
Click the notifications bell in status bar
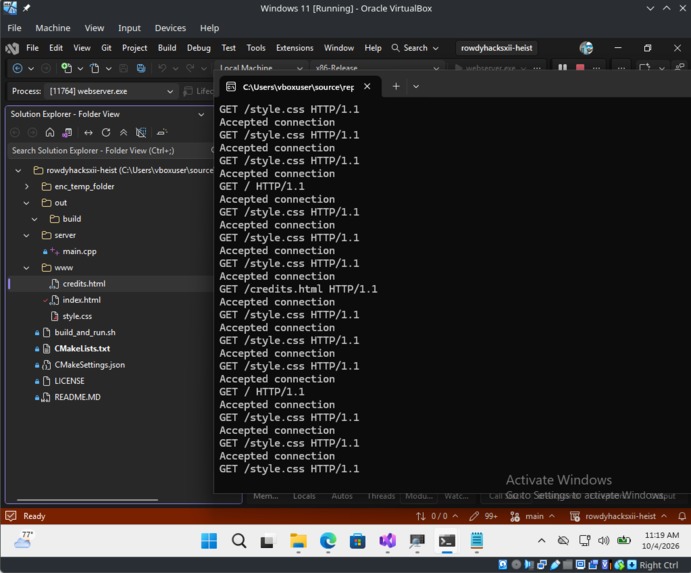click(x=682, y=516)
